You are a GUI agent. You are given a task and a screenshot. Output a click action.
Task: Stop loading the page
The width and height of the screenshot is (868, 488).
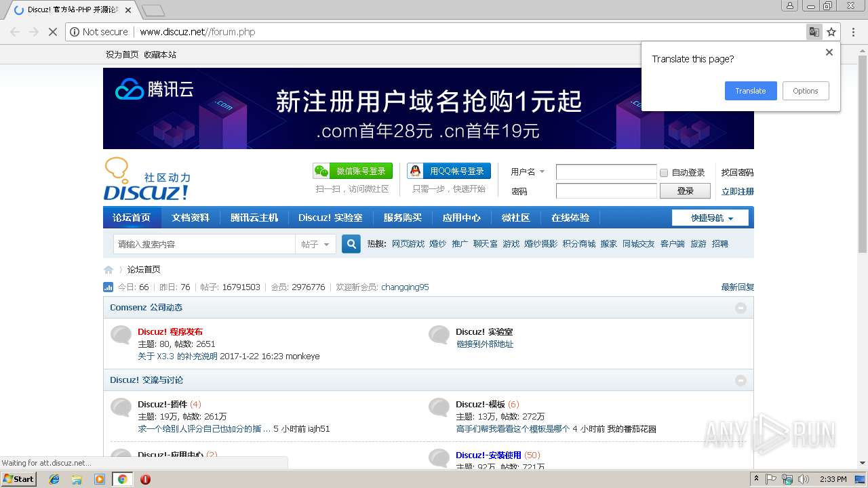coord(53,32)
